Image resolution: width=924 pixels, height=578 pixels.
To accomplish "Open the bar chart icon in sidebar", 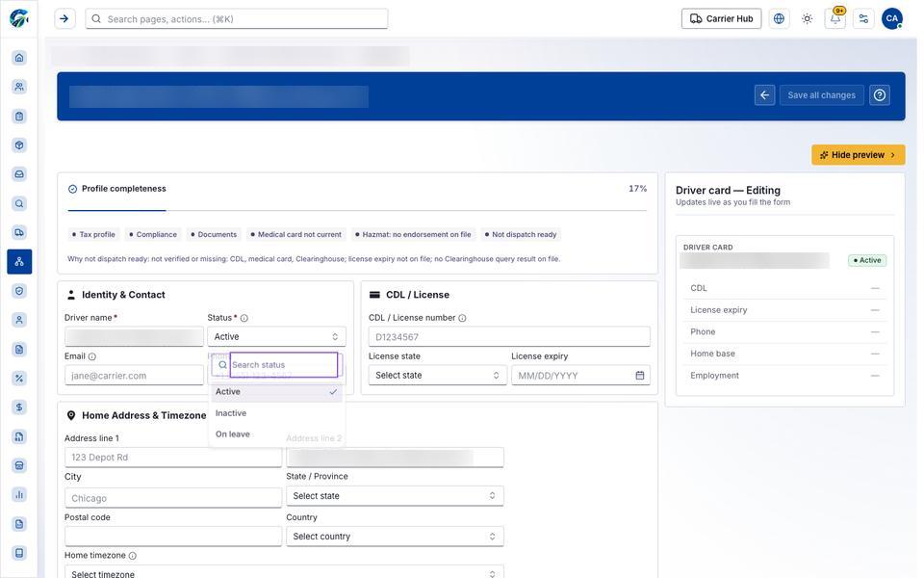I will 19,494.
